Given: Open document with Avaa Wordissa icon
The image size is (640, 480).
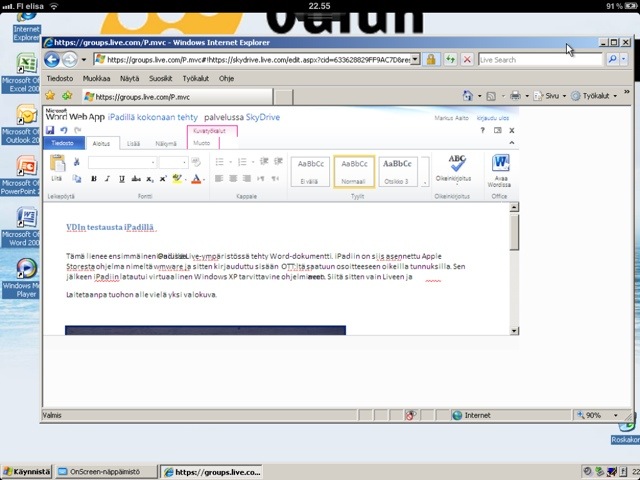Looking at the screenshot, I should 500,168.
